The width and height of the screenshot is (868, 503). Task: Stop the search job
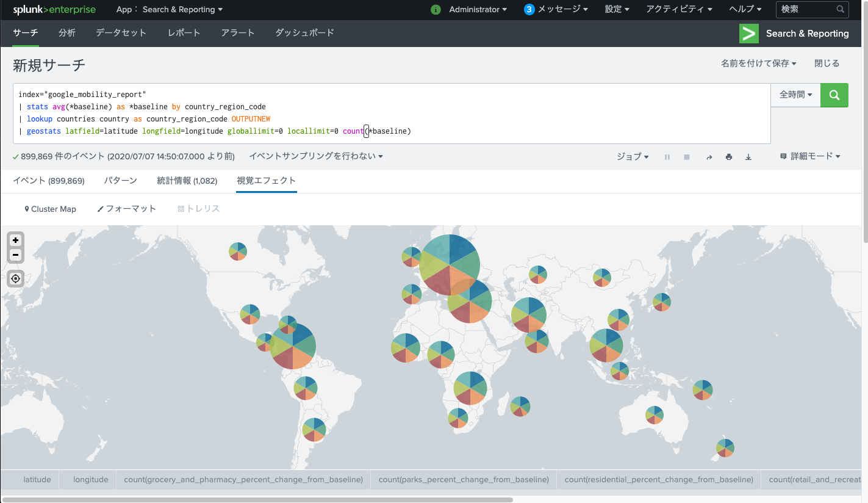coord(687,157)
